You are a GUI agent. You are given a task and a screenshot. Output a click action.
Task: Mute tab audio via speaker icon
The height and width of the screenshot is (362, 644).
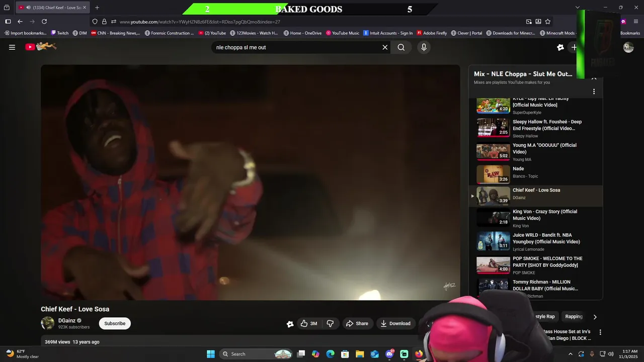pos(28,8)
